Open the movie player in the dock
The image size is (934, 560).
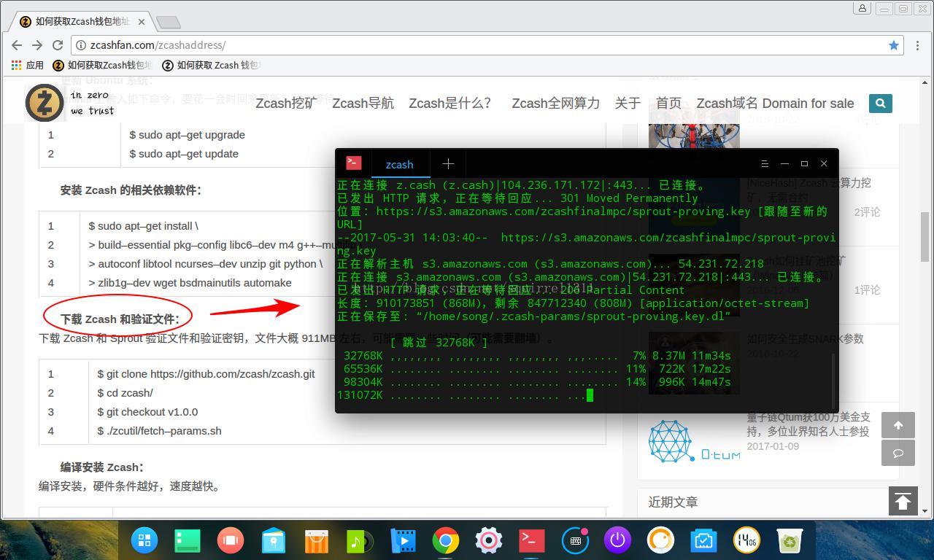(x=403, y=540)
